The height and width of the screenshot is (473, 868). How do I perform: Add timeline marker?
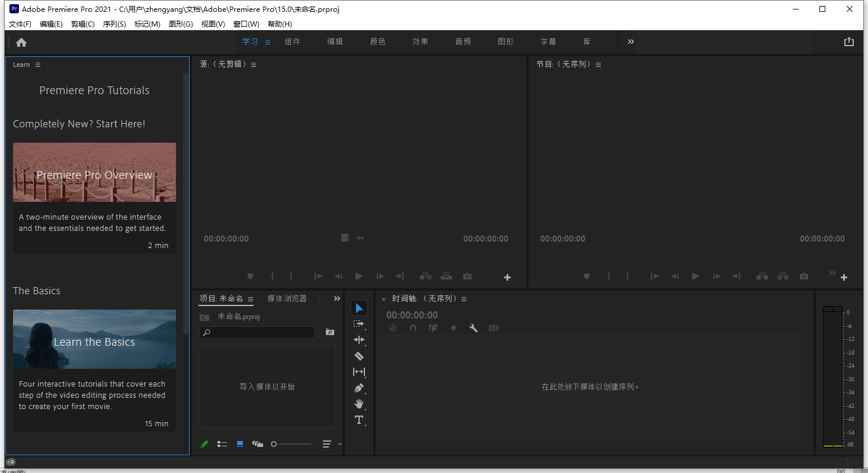point(454,328)
